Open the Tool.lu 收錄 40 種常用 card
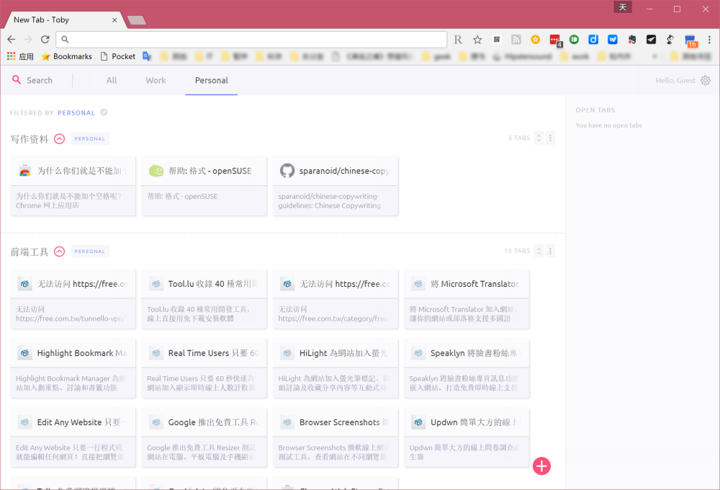This screenshot has width=720, height=490. [x=204, y=299]
